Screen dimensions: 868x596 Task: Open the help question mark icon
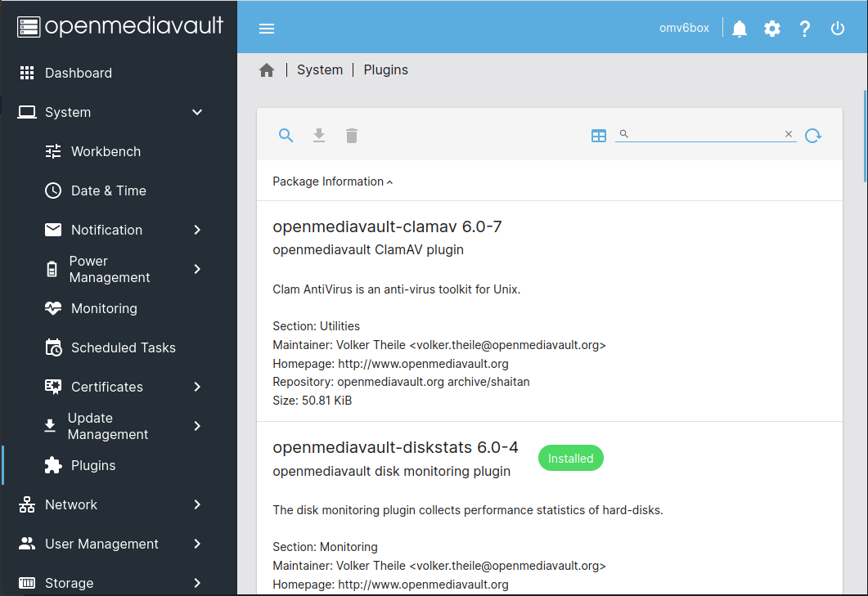coord(804,28)
